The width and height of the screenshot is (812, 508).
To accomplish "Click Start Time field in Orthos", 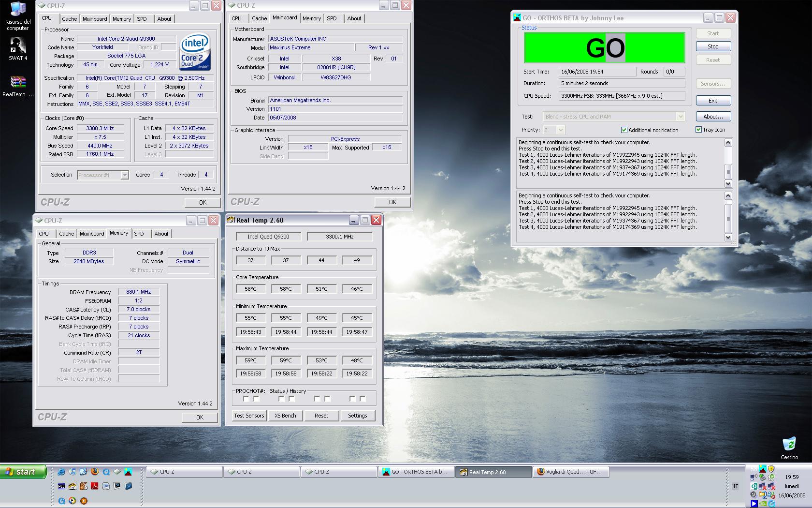I will [597, 72].
